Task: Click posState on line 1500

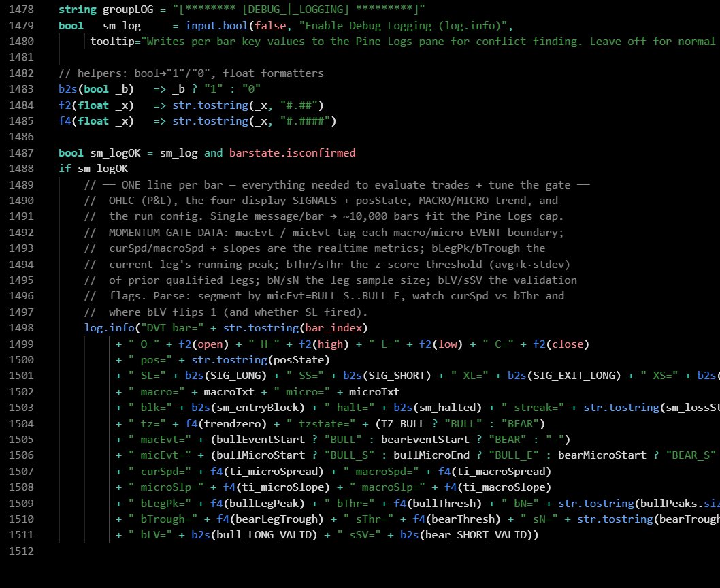Action: tap(299, 360)
